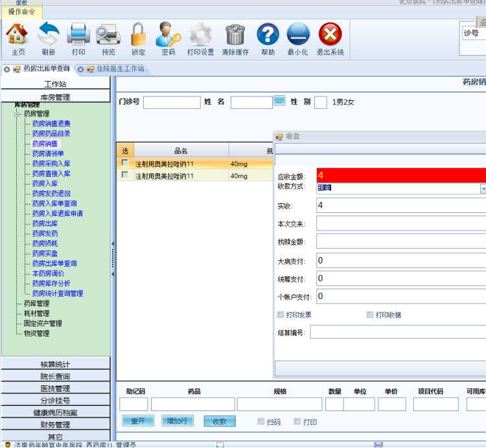Click the red 应收金额 field
Viewport: 486px width, 448px height.
point(401,175)
